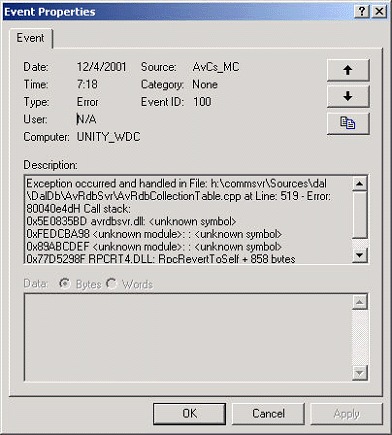Click the Type value Error
Image resolution: width=392 pixels, height=435 pixels.
(x=88, y=102)
